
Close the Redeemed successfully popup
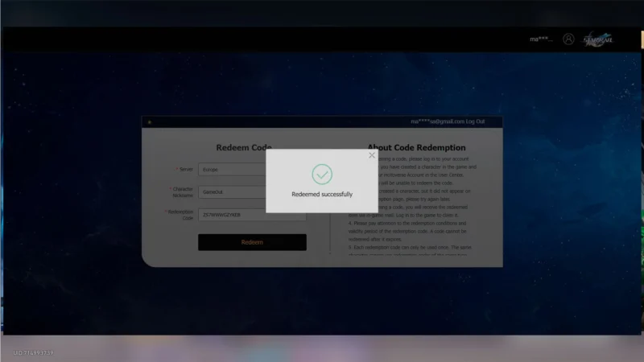[372, 155]
